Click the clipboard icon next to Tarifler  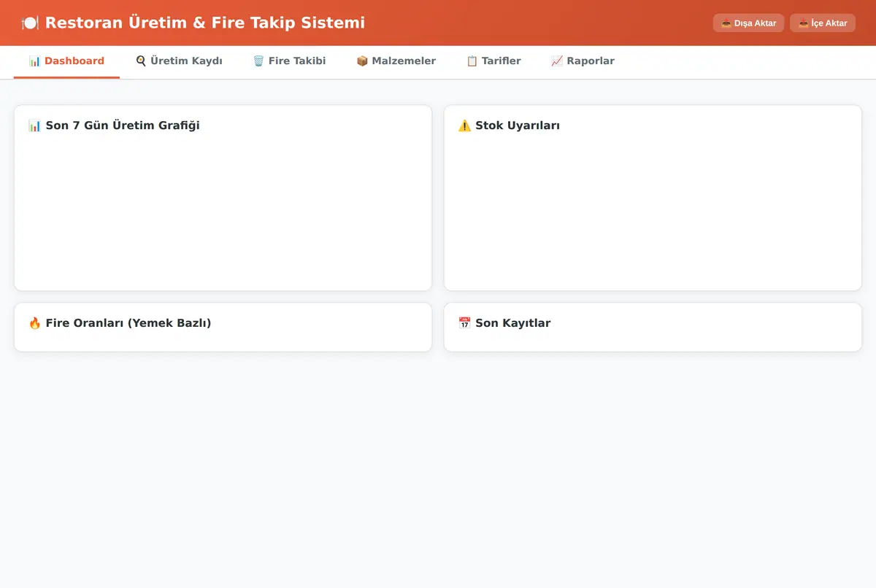click(472, 61)
